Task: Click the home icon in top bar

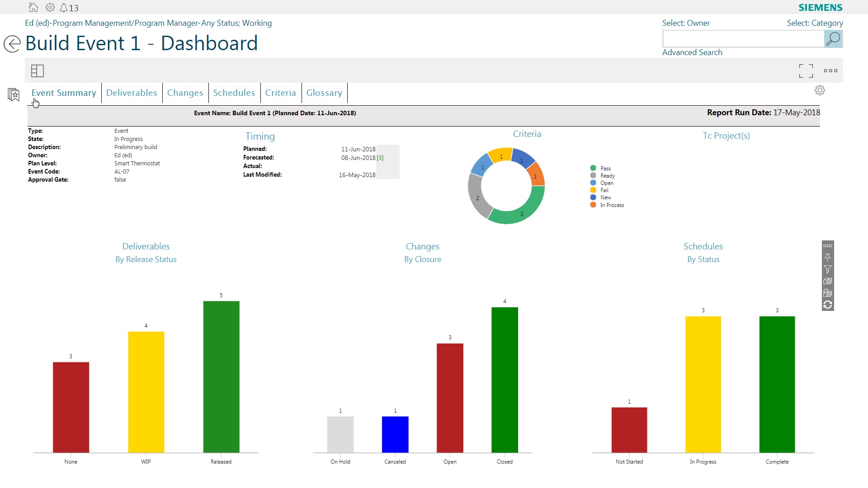Action: [x=33, y=7]
